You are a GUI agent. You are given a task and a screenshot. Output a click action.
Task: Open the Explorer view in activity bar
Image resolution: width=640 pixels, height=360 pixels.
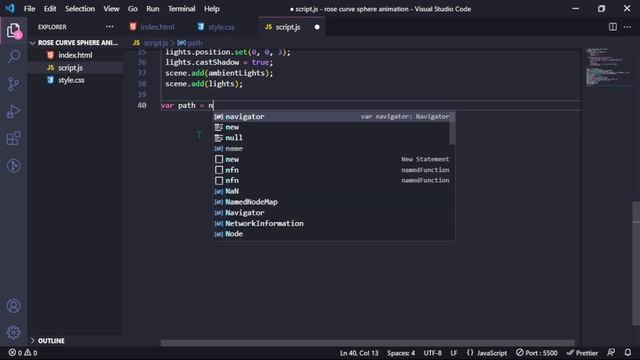[x=13, y=30]
